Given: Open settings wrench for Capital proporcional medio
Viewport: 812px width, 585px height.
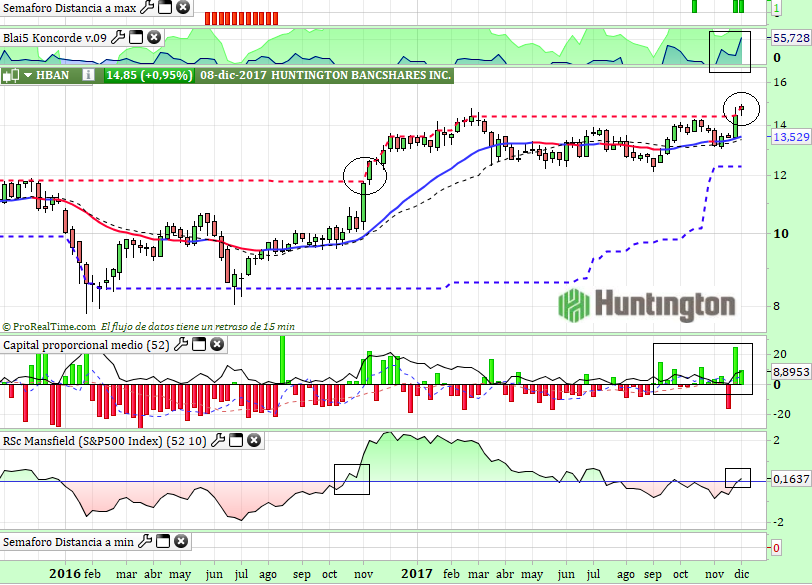Looking at the screenshot, I should click(181, 344).
